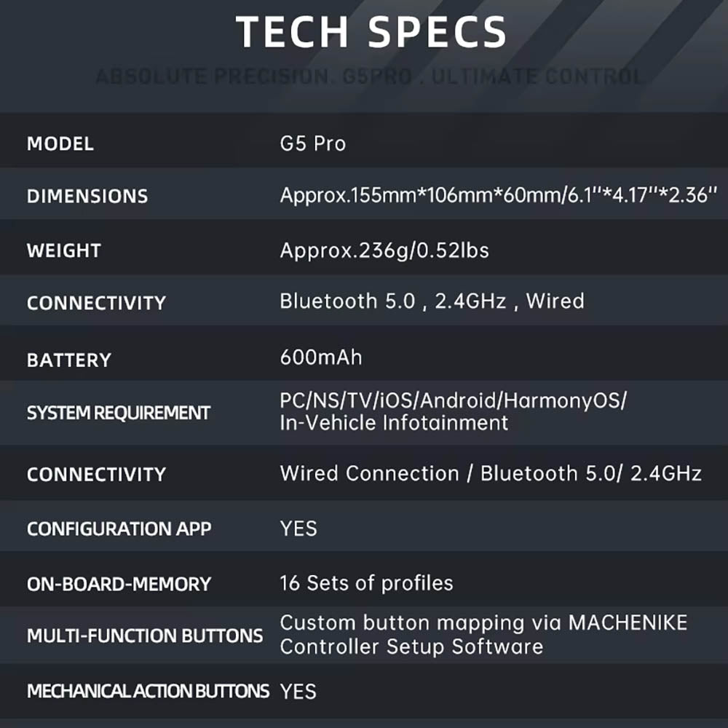This screenshot has width=728, height=728.
Task: Select the WEIGHT row label
Action: (x=64, y=250)
